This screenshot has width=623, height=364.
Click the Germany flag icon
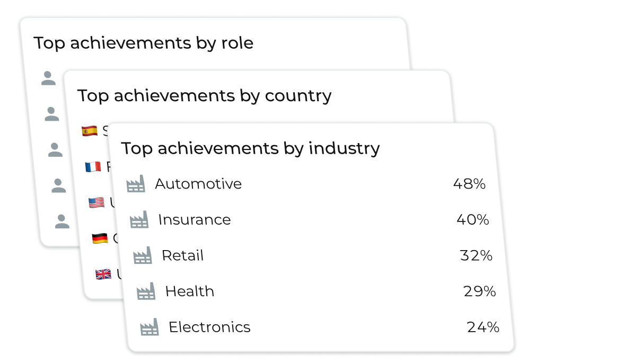[100, 238]
